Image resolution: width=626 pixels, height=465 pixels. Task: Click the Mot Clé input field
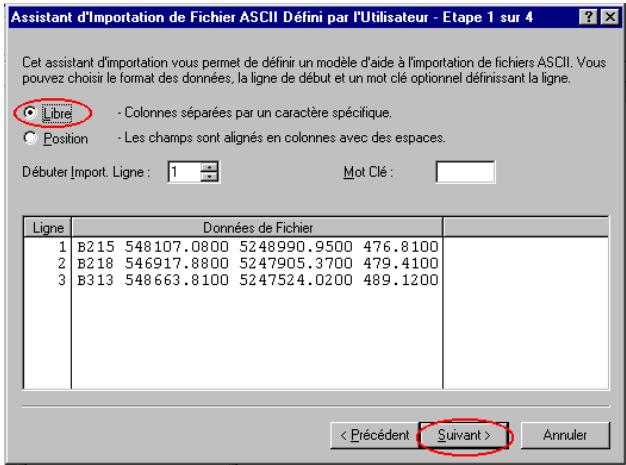point(466,172)
